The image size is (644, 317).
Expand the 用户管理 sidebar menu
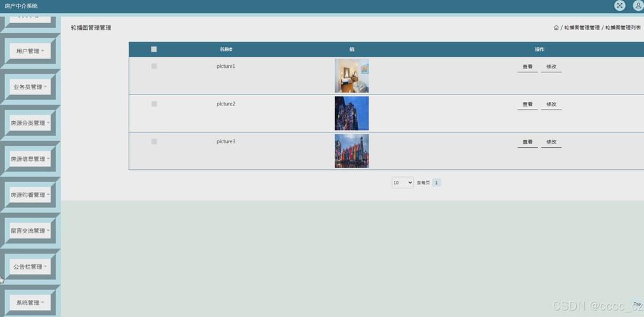30,51
